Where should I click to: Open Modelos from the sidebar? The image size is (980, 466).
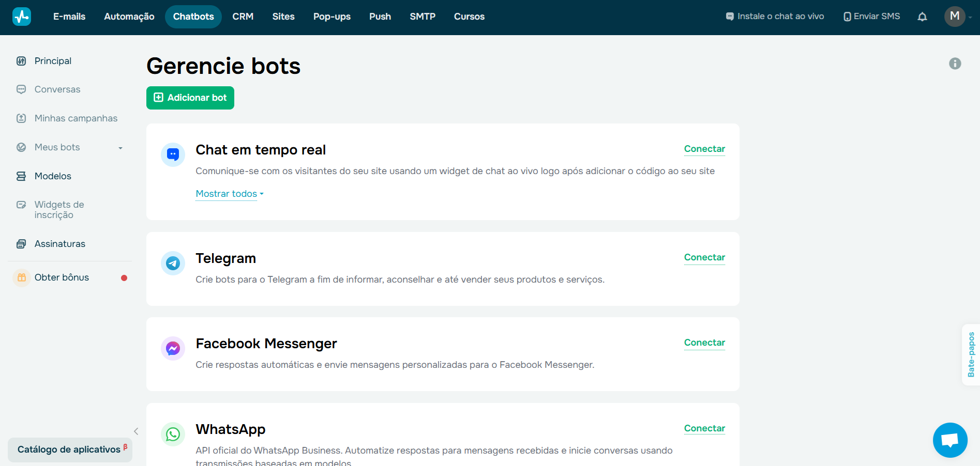click(53, 176)
